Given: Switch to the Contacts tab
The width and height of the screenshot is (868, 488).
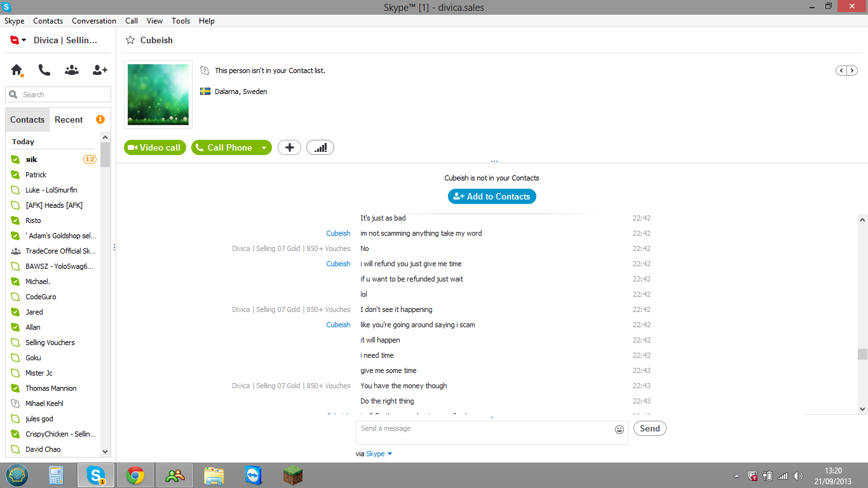Looking at the screenshot, I should point(27,119).
